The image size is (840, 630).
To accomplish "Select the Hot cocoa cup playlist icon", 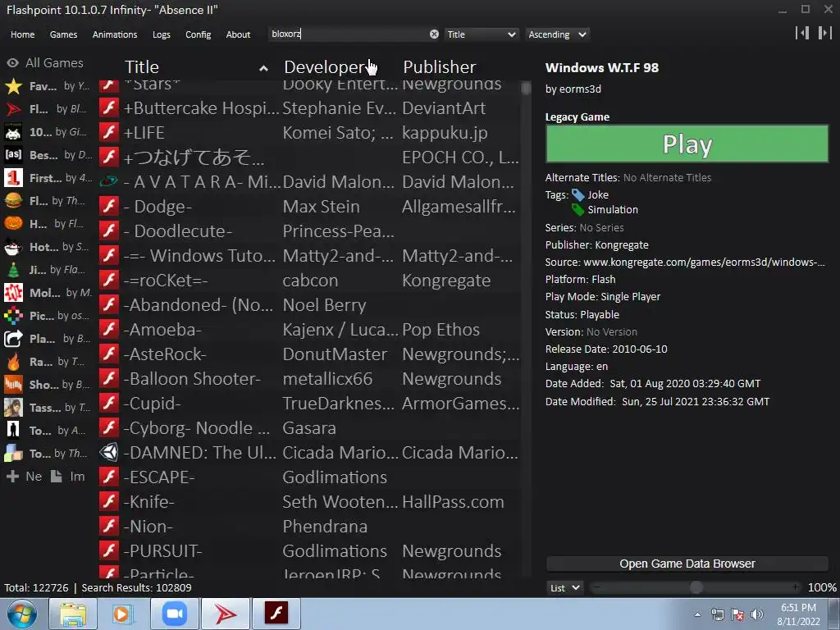I will click(13, 247).
